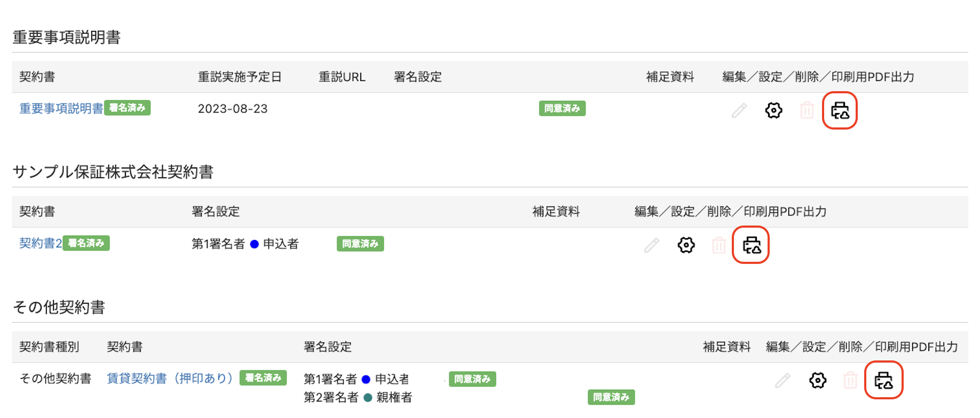Click 同意済み badge in 重要事項説明書 row
980x418 pixels.
(562, 108)
